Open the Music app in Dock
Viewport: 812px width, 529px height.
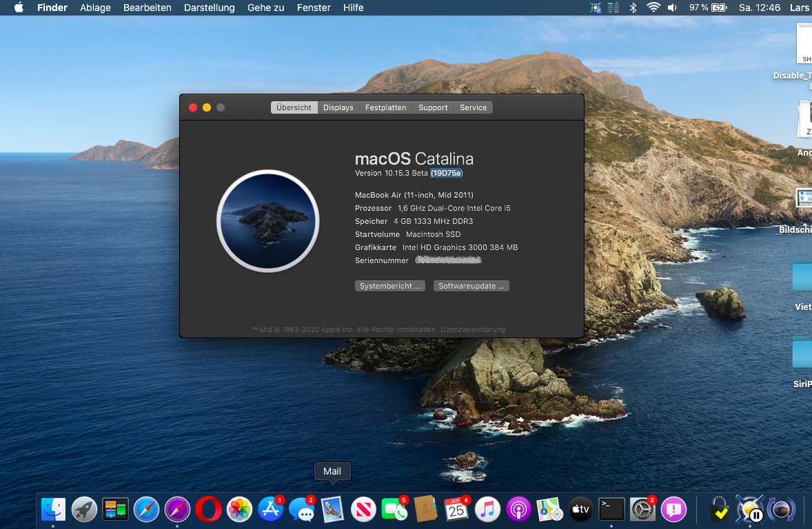(x=487, y=510)
